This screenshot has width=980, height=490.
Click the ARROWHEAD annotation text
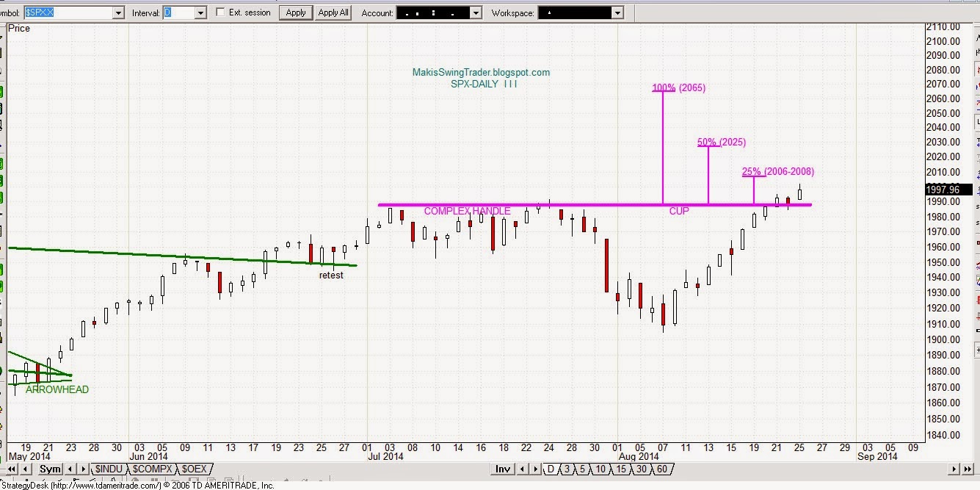[57, 389]
